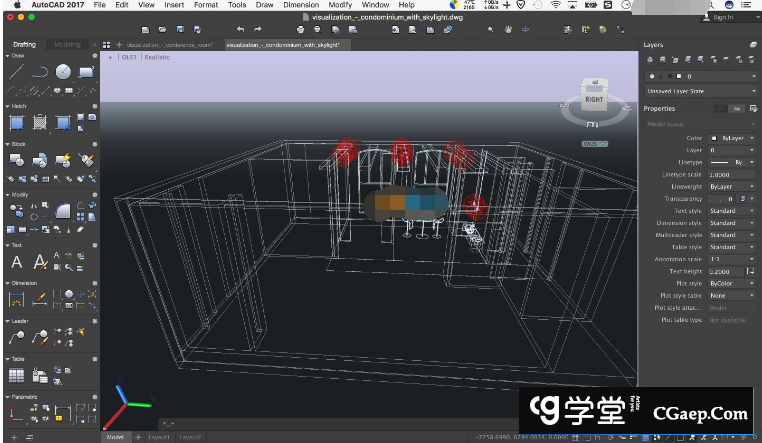This screenshot has width=762, height=443.
Task: Select the Pan hand tool in the toolbar
Action: [x=508, y=30]
